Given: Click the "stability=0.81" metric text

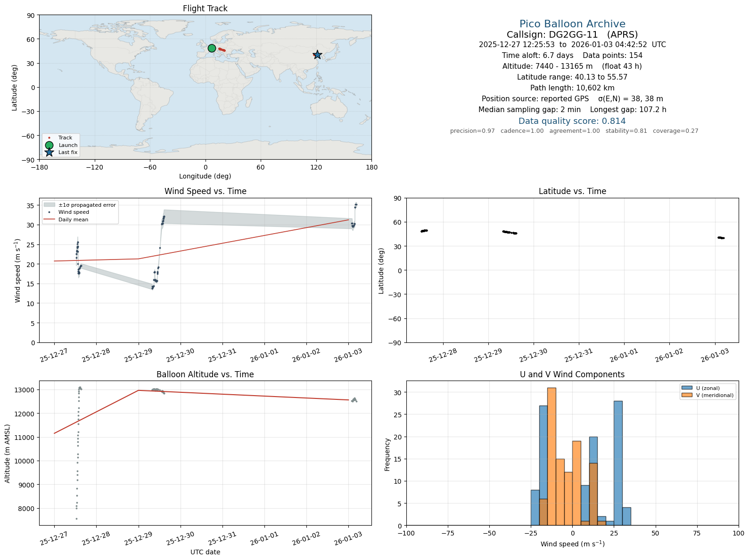Looking at the screenshot, I should click(x=626, y=131).
